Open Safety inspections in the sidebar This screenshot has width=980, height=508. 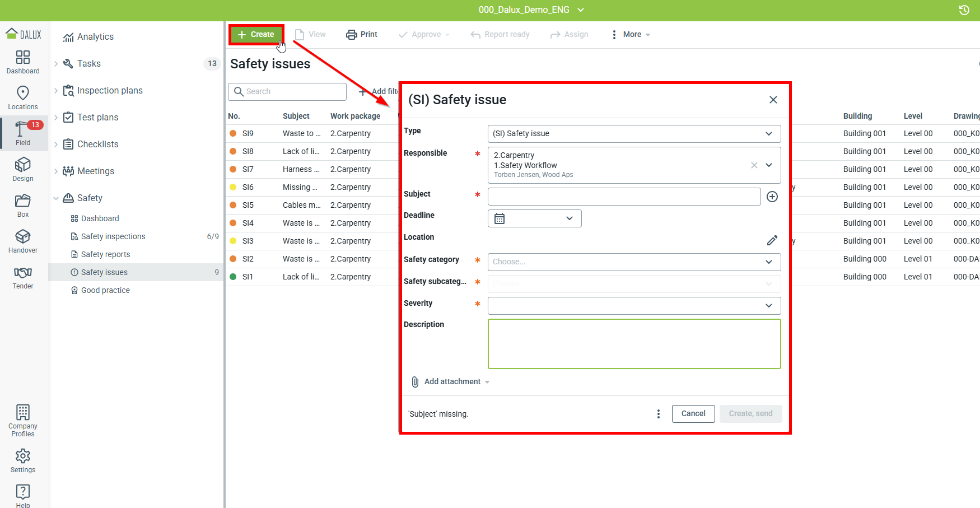click(x=113, y=236)
